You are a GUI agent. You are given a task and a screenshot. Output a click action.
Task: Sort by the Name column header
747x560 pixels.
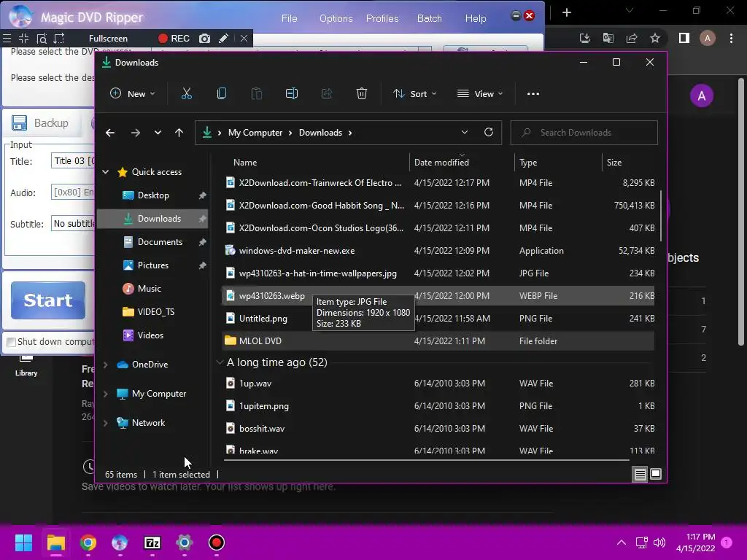click(245, 163)
